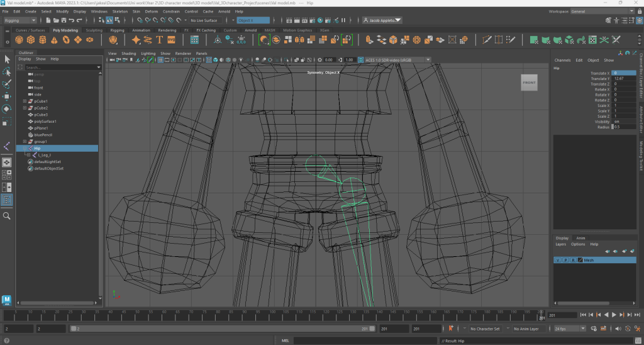Select the Polygon Sphere shelf icon
This screenshot has width=644, height=345.
pyautogui.click(x=20, y=40)
